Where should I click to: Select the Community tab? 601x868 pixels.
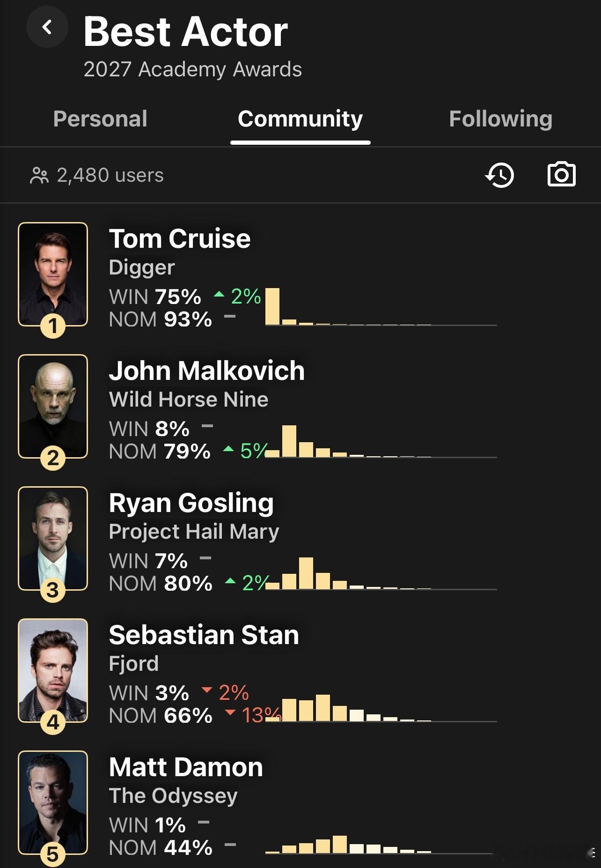tap(300, 119)
